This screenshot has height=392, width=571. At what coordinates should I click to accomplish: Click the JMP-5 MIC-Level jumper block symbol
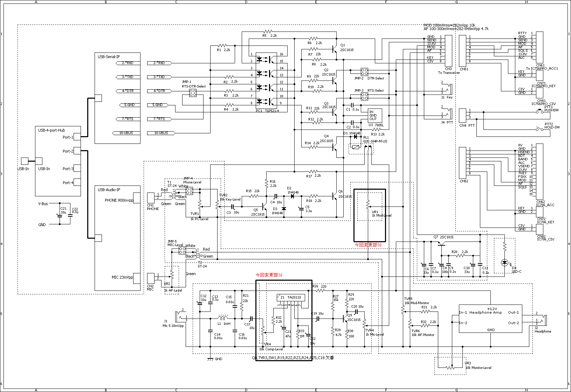coord(182,250)
